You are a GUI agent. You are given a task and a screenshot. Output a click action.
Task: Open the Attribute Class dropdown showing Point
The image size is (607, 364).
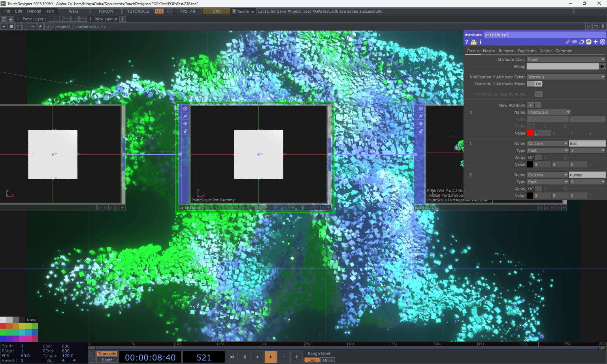tap(565, 59)
